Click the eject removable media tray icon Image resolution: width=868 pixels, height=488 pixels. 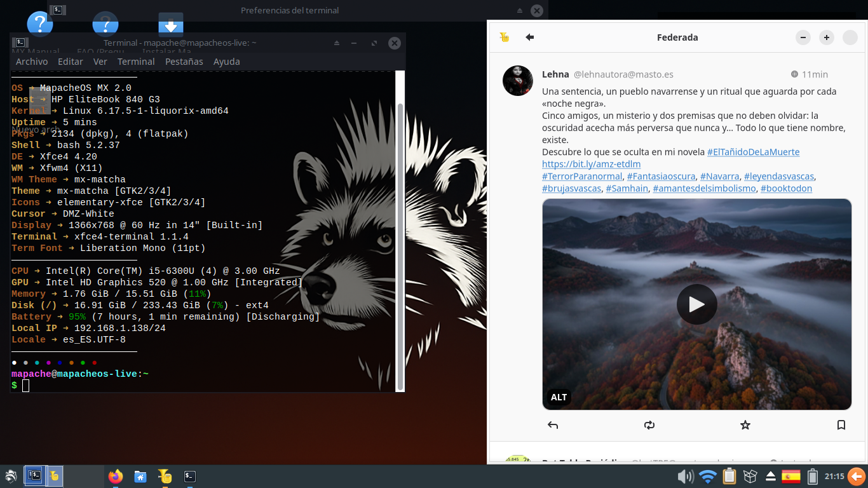coord(771,476)
